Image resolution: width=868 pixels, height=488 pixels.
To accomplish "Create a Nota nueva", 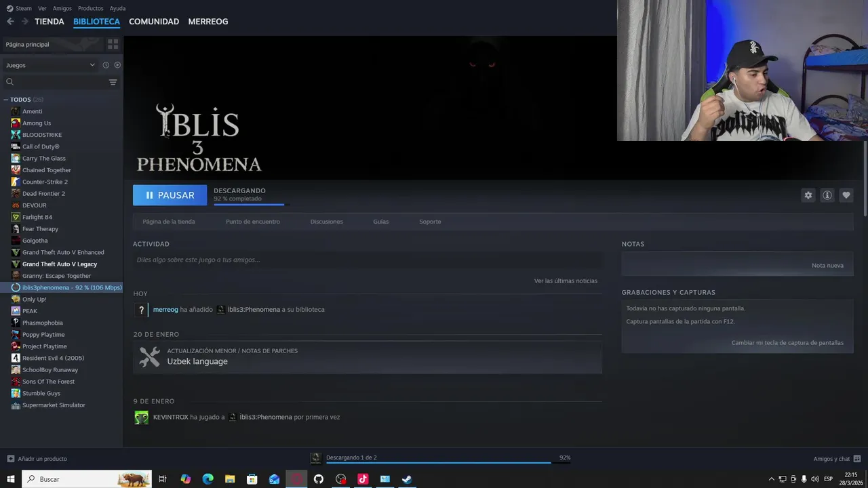I will [827, 265].
